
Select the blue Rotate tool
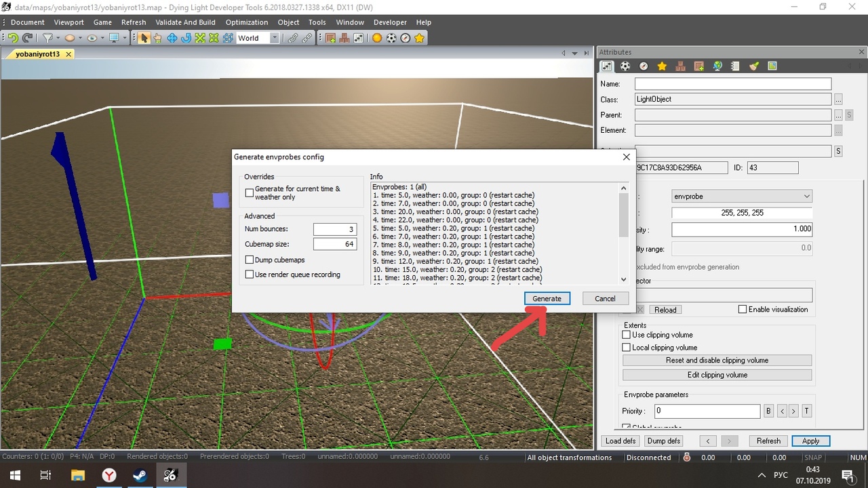point(186,38)
